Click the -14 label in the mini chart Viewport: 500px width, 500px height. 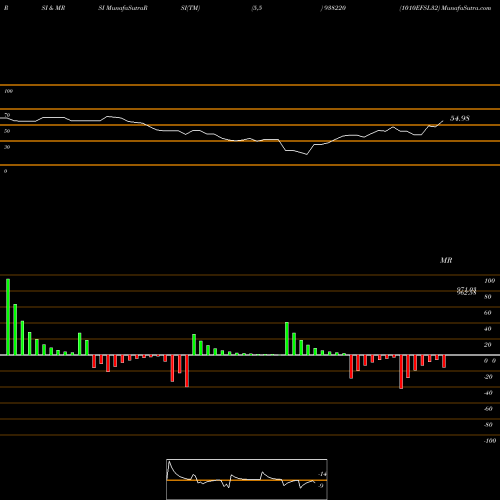pos(322,474)
